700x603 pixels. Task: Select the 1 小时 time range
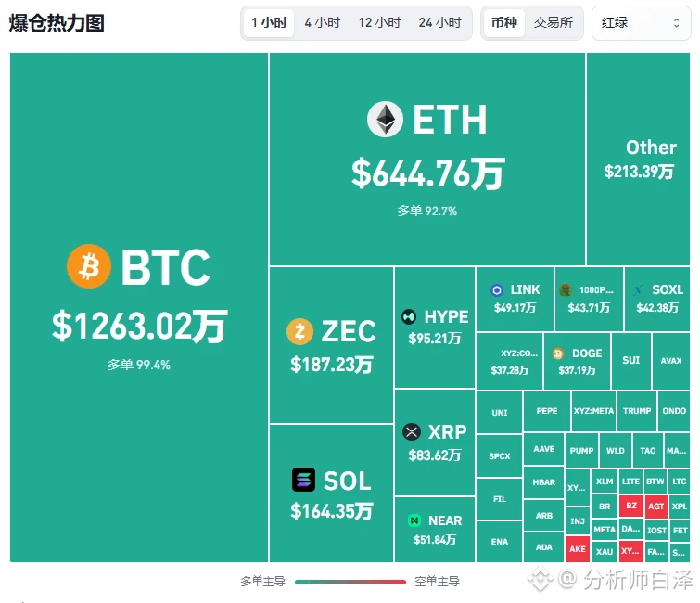(x=269, y=23)
